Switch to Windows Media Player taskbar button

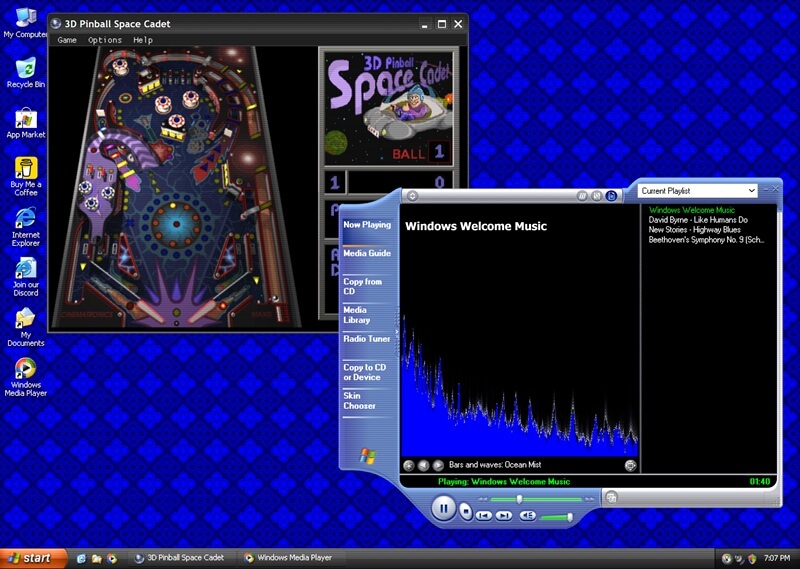[x=291, y=558]
